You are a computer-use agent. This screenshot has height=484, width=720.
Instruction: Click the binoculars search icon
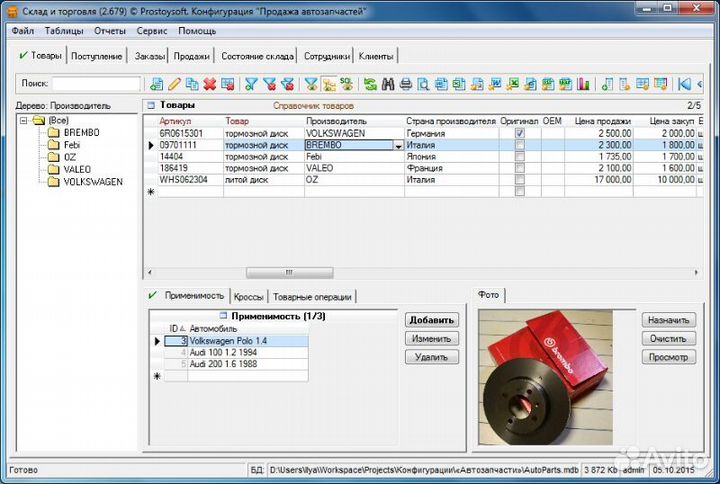coord(388,84)
